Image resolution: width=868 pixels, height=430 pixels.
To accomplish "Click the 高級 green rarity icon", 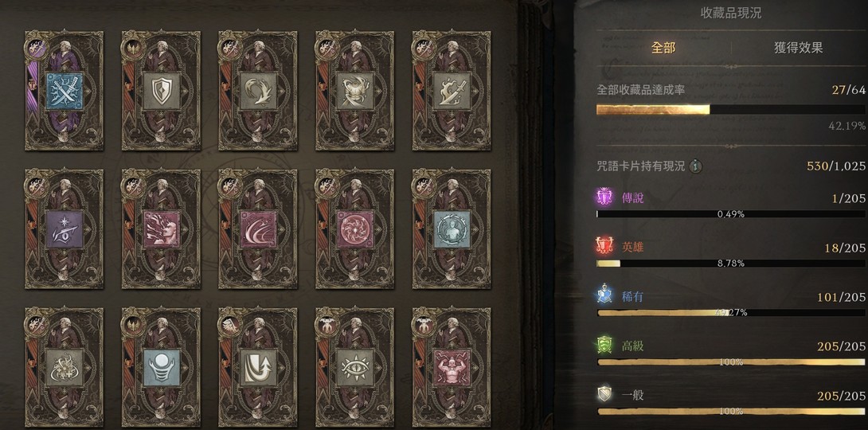I will click(x=605, y=346).
